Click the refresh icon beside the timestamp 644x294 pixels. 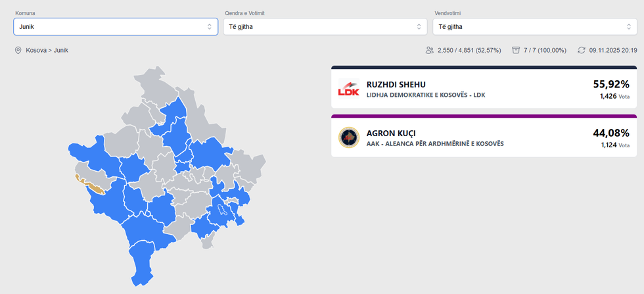click(581, 50)
